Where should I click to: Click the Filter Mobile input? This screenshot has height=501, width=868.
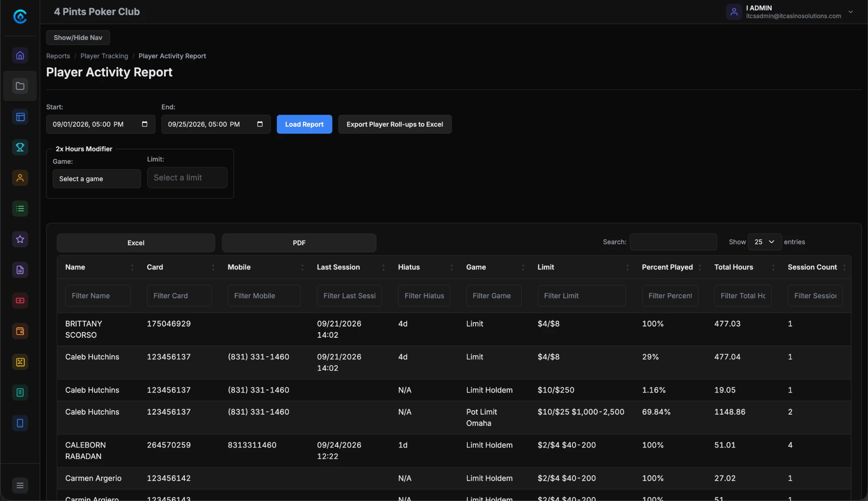coord(264,296)
